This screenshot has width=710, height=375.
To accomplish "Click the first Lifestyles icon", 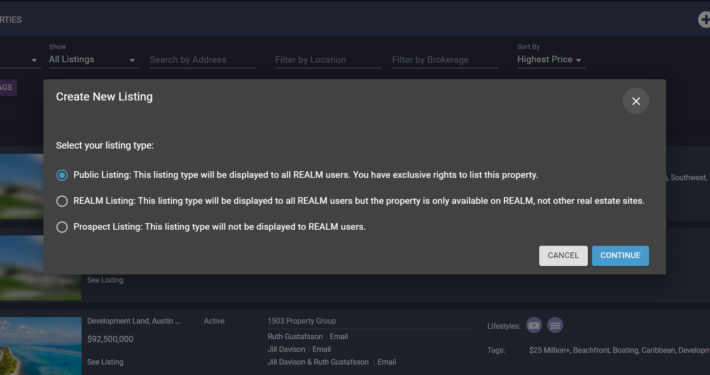I will click(534, 325).
